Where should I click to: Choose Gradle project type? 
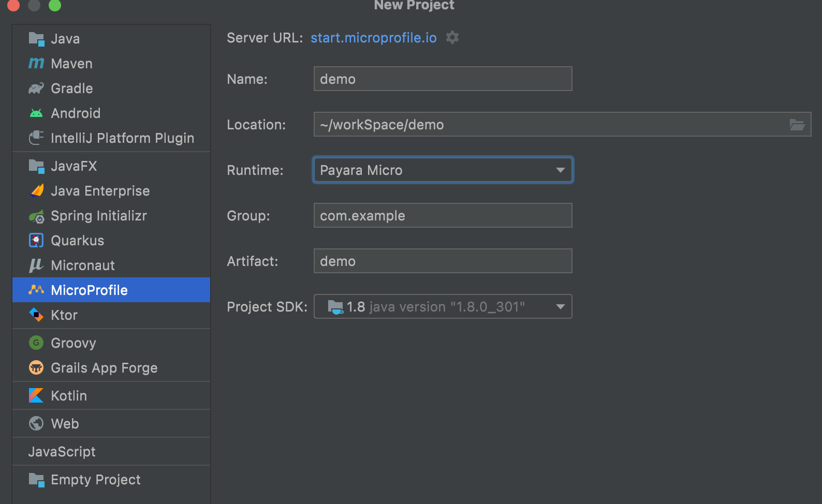(x=111, y=88)
